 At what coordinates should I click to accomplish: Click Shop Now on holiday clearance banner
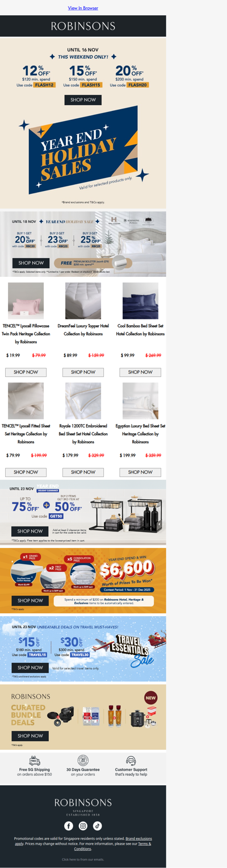30,531
